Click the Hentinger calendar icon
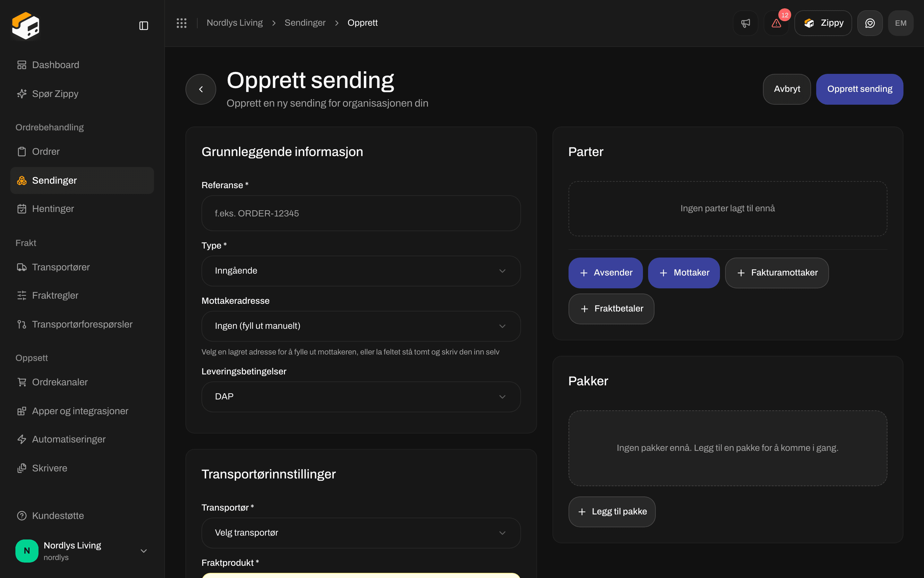This screenshot has height=578, width=924. tap(22, 209)
